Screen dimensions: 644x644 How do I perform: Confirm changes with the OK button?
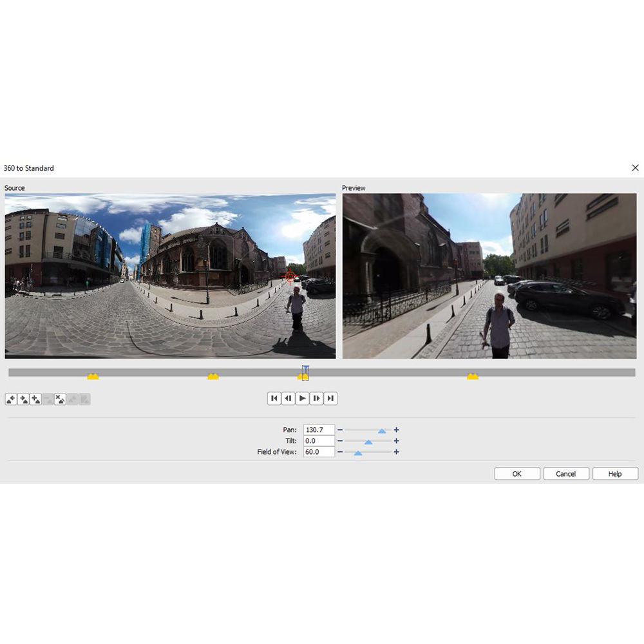point(516,473)
